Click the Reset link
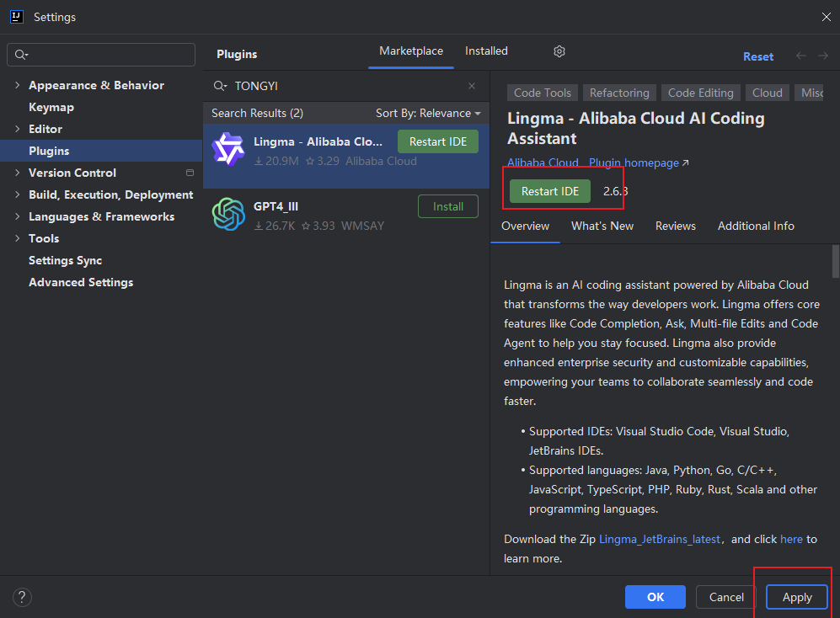The image size is (840, 618). click(x=758, y=56)
